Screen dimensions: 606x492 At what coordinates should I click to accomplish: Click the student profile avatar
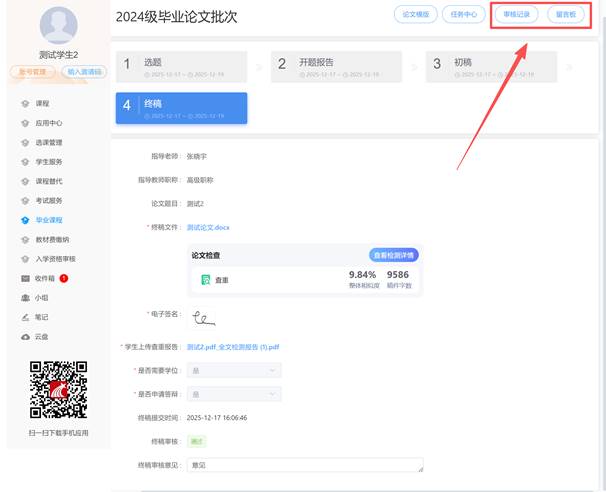pos(58,23)
